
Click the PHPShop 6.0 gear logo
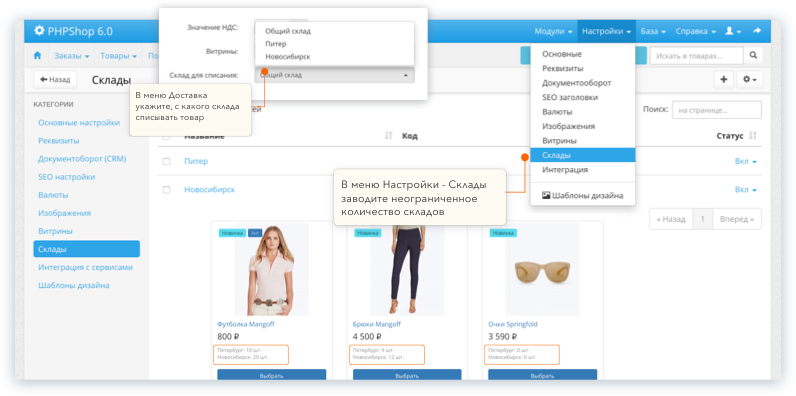coord(39,31)
